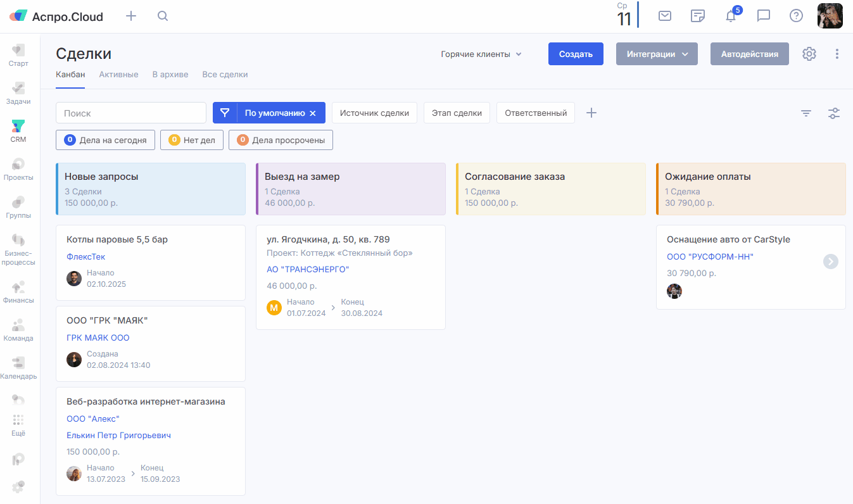Viewport: 853px width, 504px height.
Task: Click the 'Создать' button
Action: click(x=576, y=54)
